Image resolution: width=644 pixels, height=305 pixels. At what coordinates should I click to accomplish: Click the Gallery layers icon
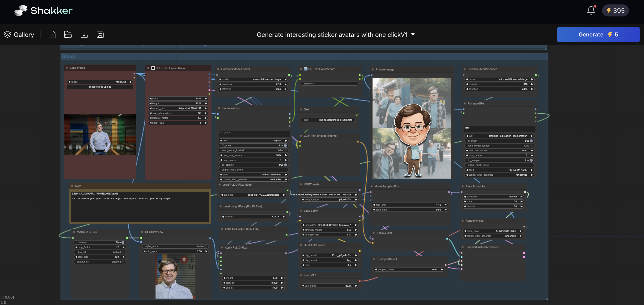click(8, 34)
